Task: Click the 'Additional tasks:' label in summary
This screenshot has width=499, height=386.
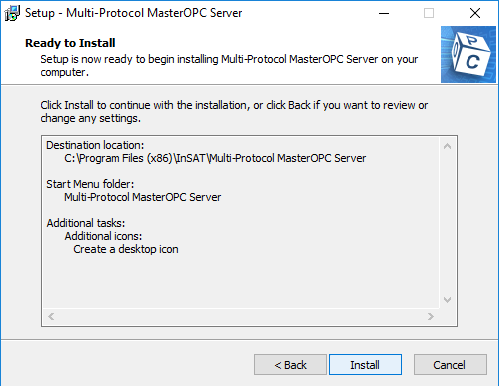Action: [86, 223]
